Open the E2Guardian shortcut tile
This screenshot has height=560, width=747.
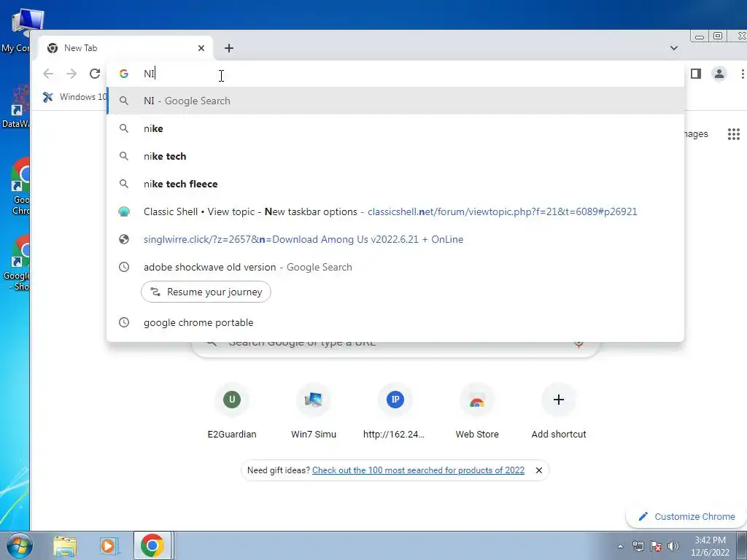point(232,412)
